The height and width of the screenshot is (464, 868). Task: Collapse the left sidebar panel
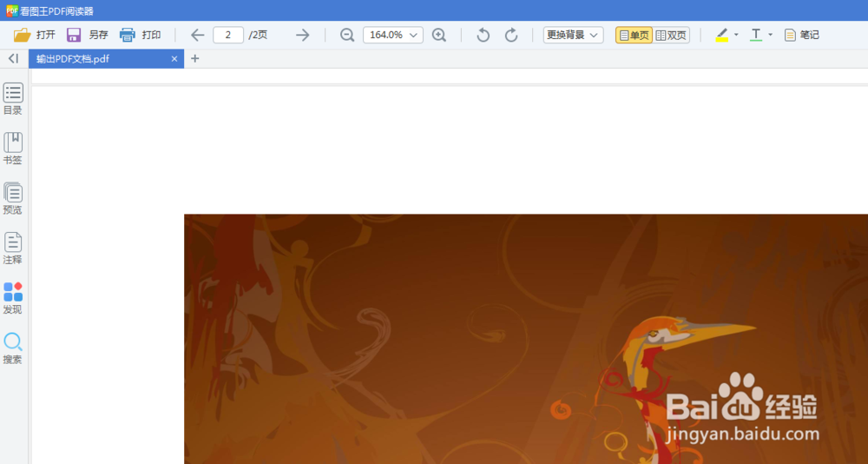tap(13, 58)
